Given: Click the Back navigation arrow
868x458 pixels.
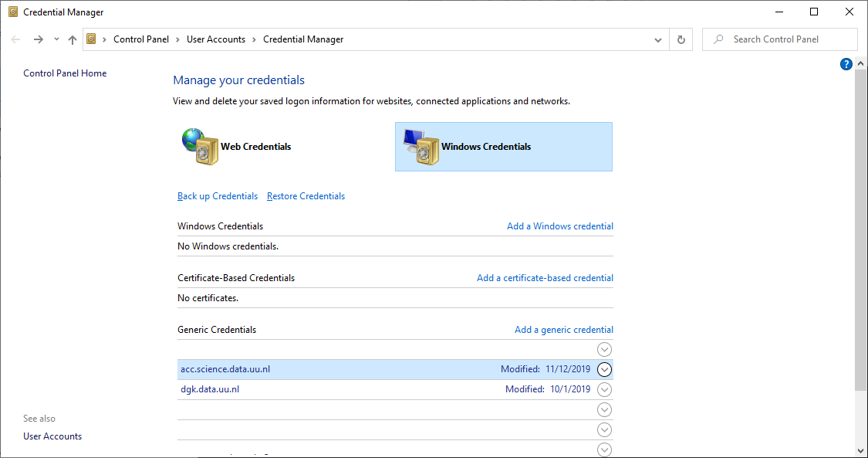Looking at the screenshot, I should (x=15, y=39).
